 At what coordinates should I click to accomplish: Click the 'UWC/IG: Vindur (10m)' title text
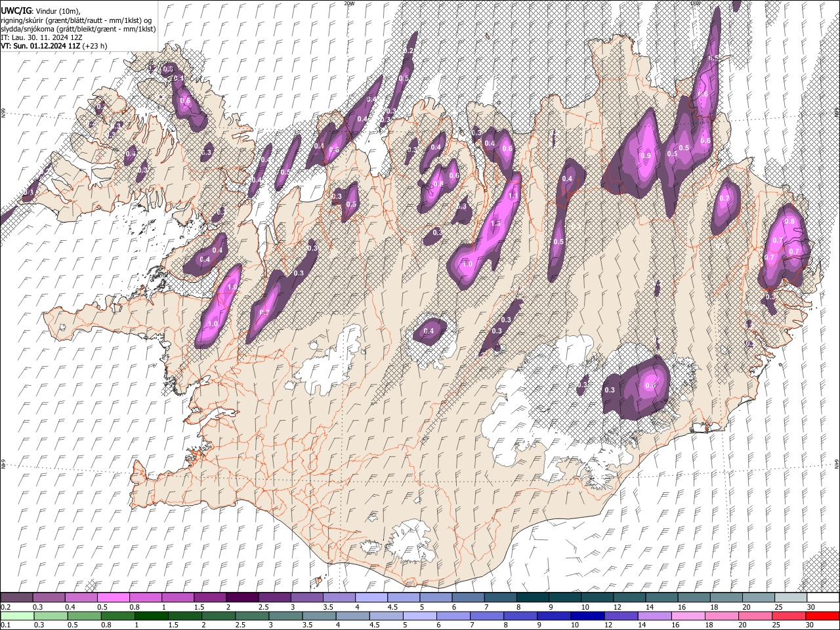pos(41,11)
